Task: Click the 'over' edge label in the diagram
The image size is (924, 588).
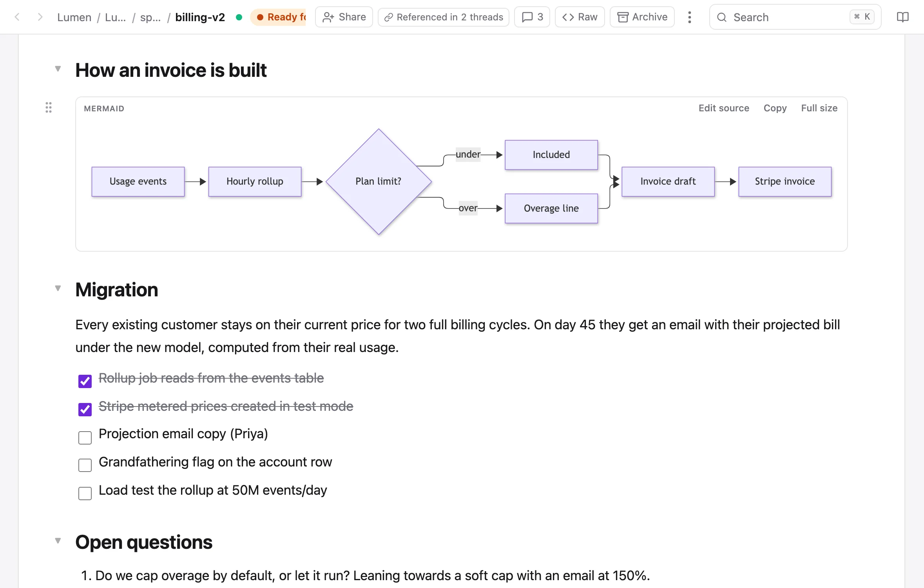Action: click(x=468, y=208)
